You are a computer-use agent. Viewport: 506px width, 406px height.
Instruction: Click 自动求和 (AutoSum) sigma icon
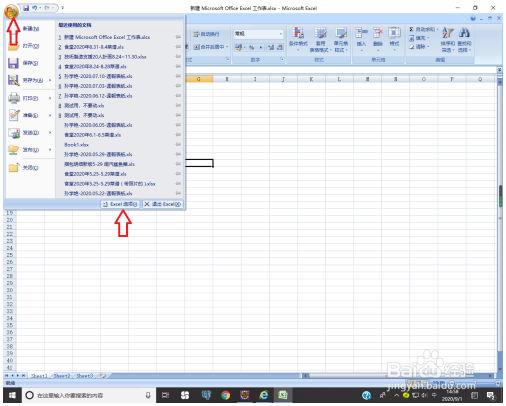pyautogui.click(x=411, y=29)
